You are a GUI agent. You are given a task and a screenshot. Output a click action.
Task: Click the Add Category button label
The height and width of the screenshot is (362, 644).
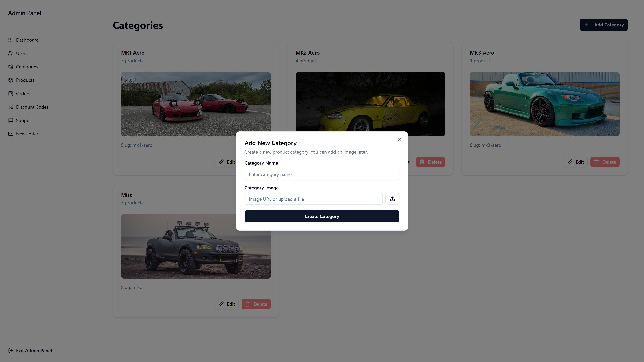[x=609, y=25]
